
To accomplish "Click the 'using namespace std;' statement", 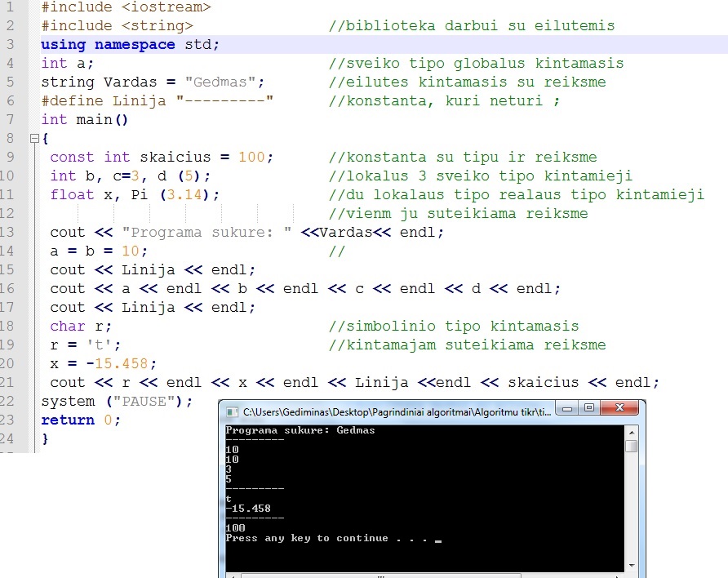I will 130,45.
